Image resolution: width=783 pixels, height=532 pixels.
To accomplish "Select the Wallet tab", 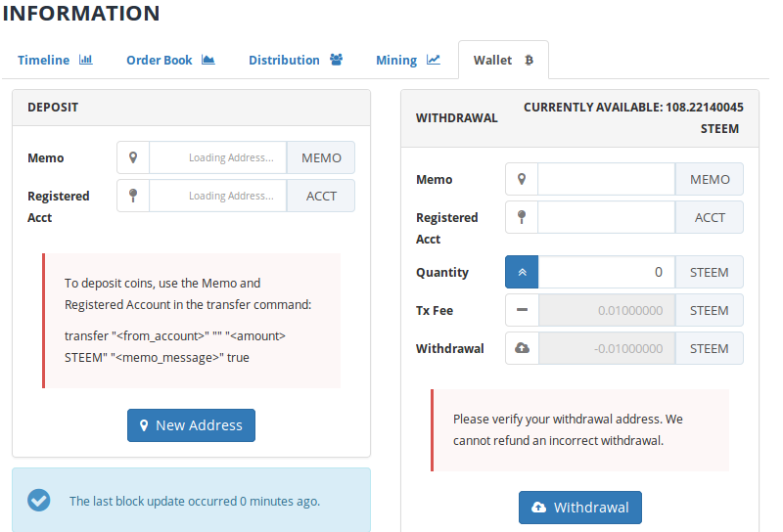I will tap(503, 61).
